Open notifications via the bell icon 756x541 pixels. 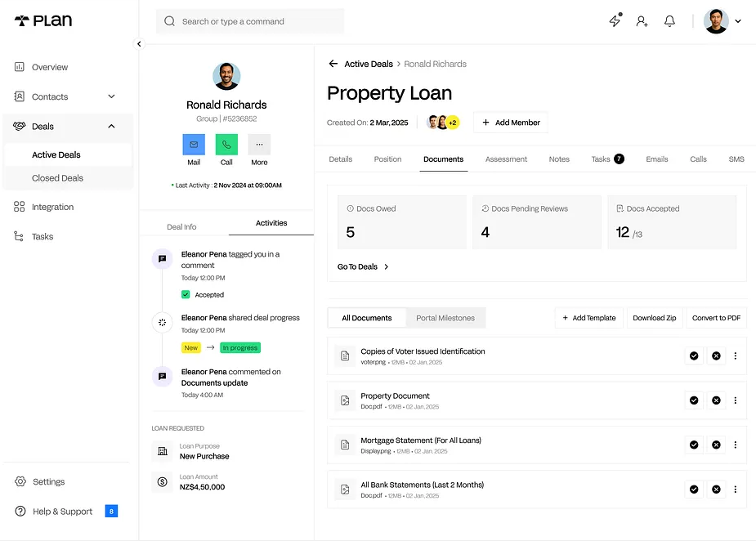(x=669, y=20)
